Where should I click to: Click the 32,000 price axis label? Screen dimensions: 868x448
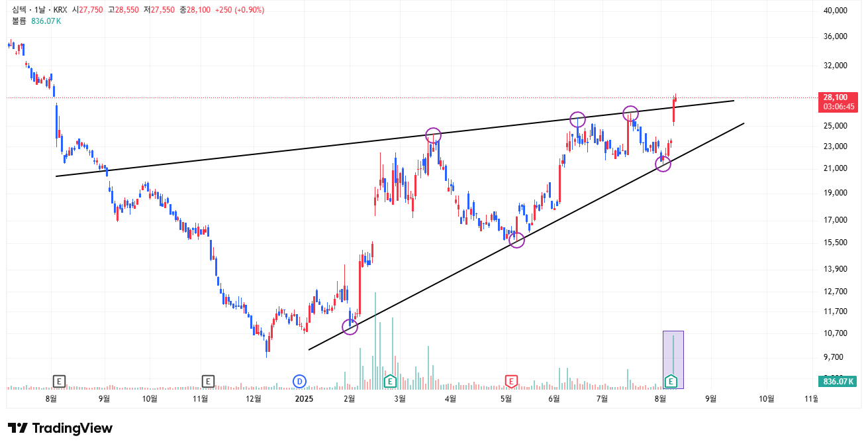pos(836,66)
